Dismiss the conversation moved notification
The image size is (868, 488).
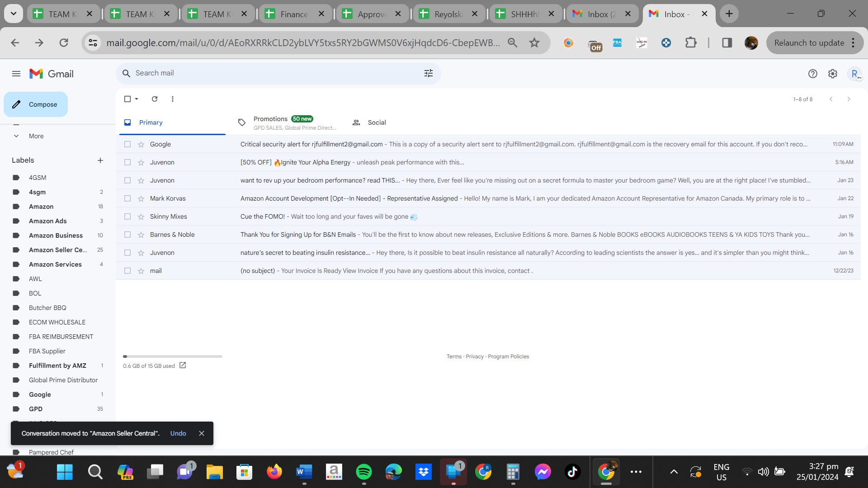click(202, 433)
